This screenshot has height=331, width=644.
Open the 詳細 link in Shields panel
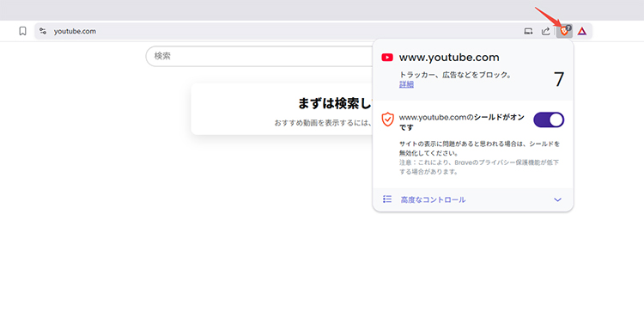tap(406, 84)
